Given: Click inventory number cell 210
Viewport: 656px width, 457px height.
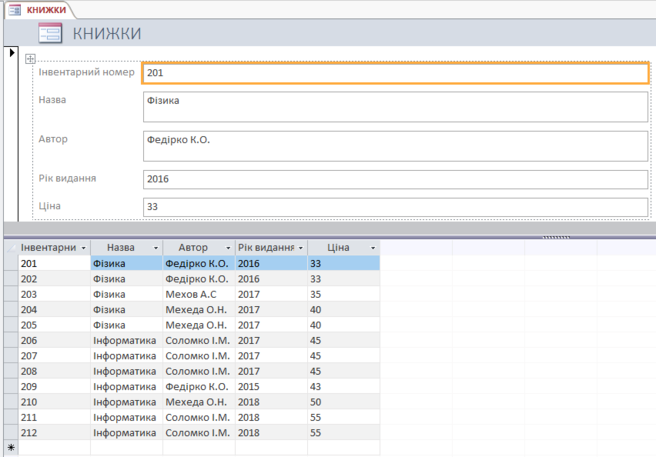Looking at the screenshot, I should (54, 402).
